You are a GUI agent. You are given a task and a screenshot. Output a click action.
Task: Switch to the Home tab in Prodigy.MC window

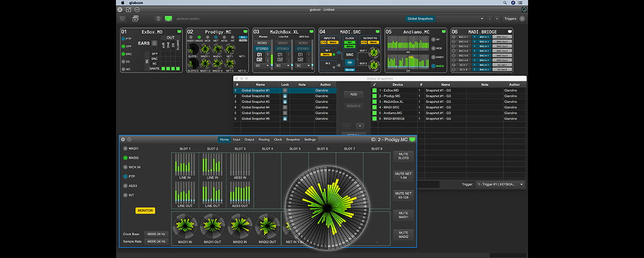coord(224,139)
